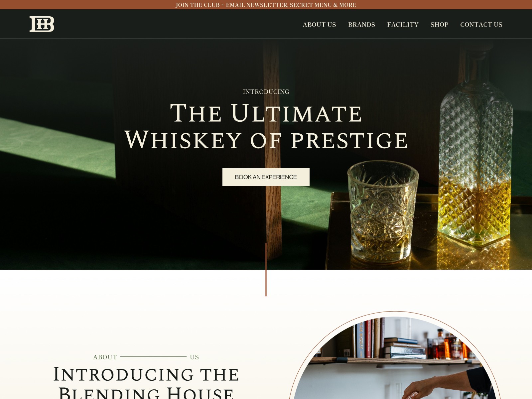Click the Book an Experience button
Image resolution: width=532 pixels, height=399 pixels.
click(266, 177)
